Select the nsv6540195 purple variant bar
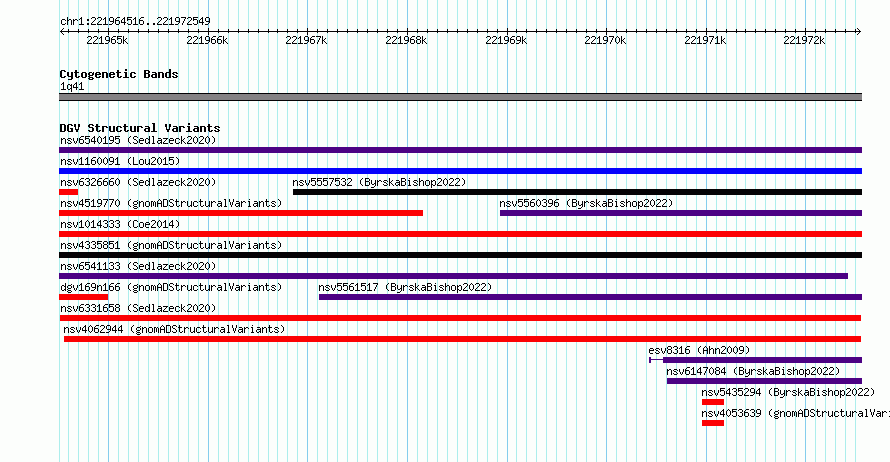 pyautogui.click(x=460, y=150)
